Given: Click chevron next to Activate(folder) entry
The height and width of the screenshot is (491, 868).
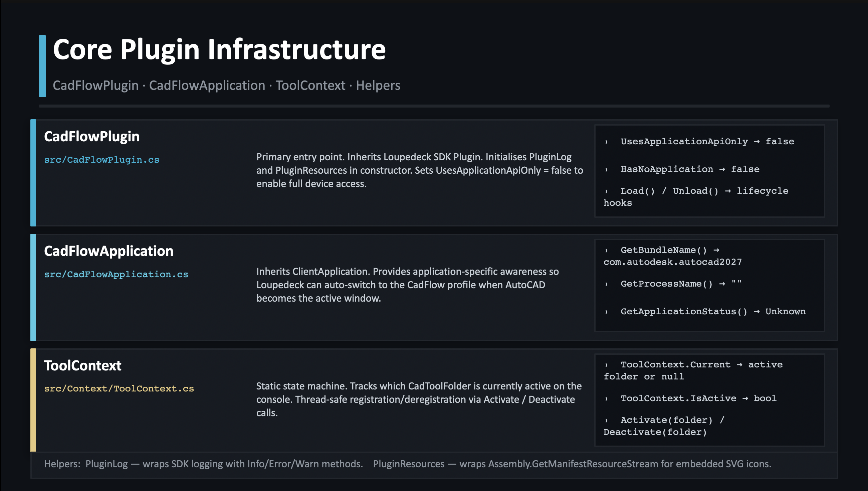Looking at the screenshot, I should point(606,420).
